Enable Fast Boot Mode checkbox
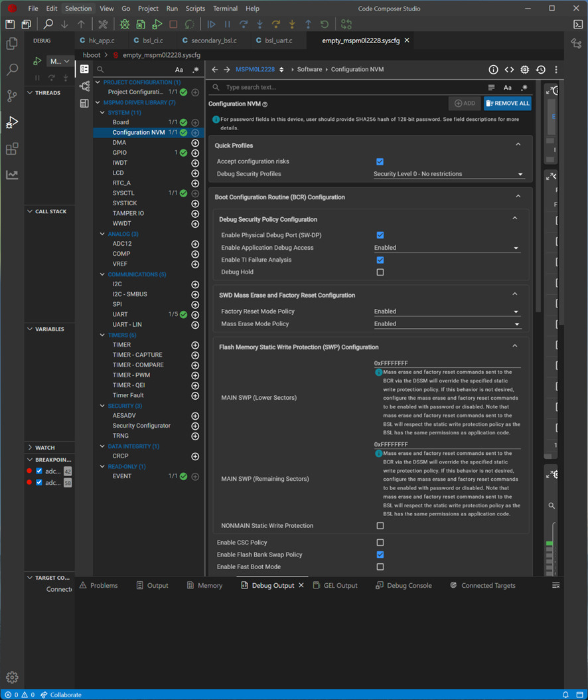This screenshot has height=700, width=588. click(x=380, y=567)
